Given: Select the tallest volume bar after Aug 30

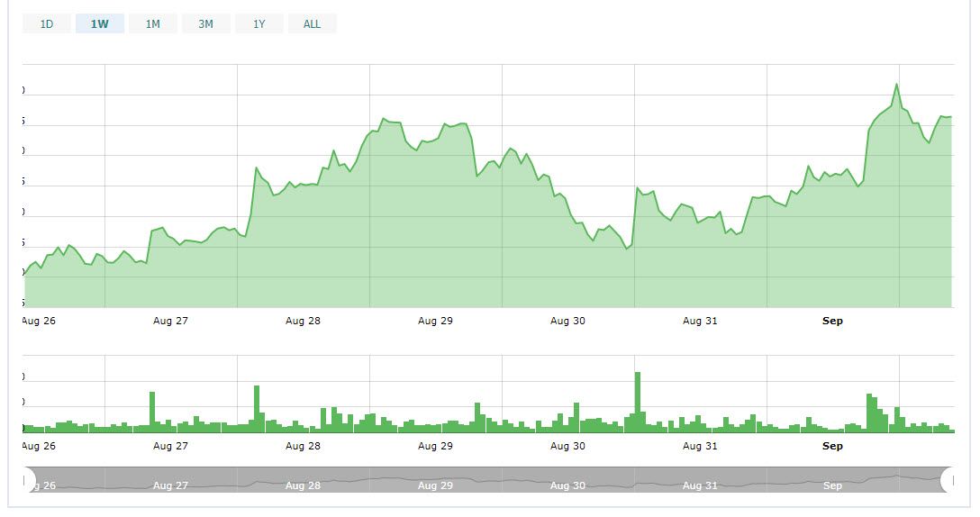Looking at the screenshot, I should [x=638, y=402].
